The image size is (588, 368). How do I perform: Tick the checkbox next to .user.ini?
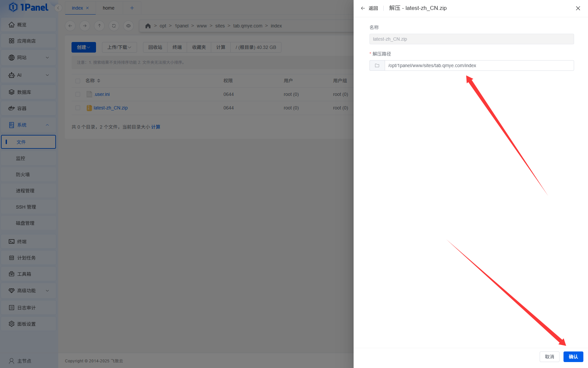(78, 94)
